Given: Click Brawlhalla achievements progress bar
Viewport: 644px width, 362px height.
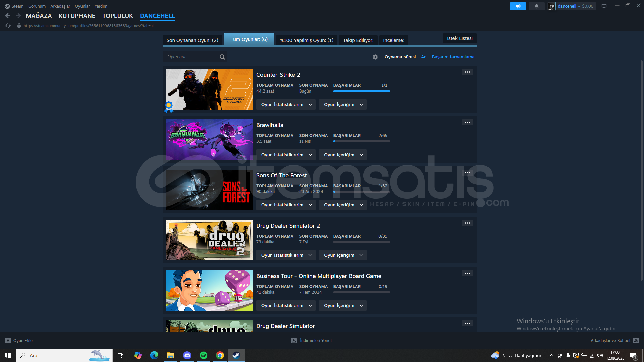Looking at the screenshot, I should pyautogui.click(x=362, y=141).
